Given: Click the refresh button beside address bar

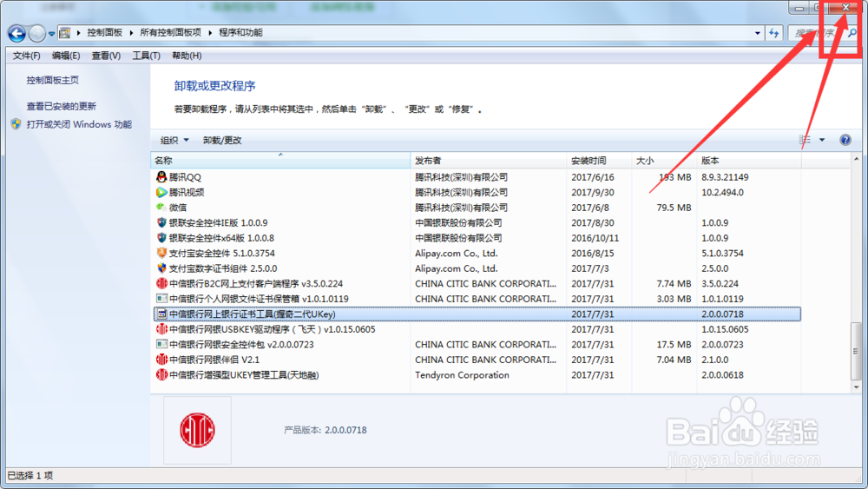Looking at the screenshot, I should pyautogui.click(x=774, y=33).
